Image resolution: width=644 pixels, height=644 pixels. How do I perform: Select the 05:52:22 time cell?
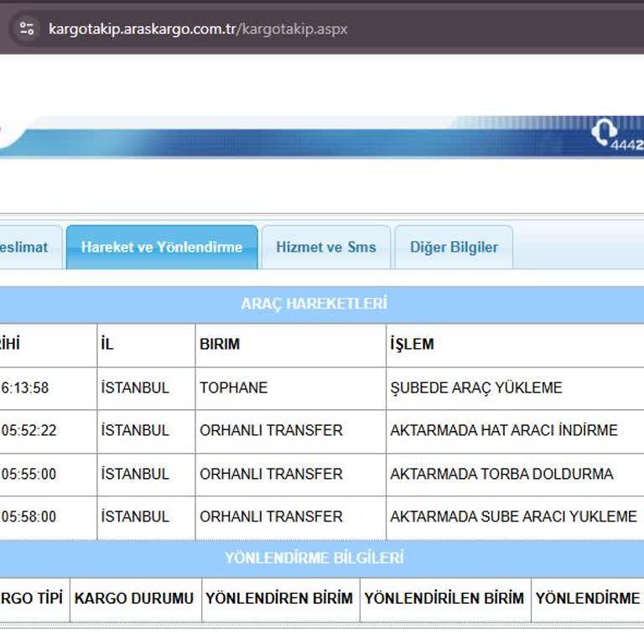pyautogui.click(x=48, y=431)
